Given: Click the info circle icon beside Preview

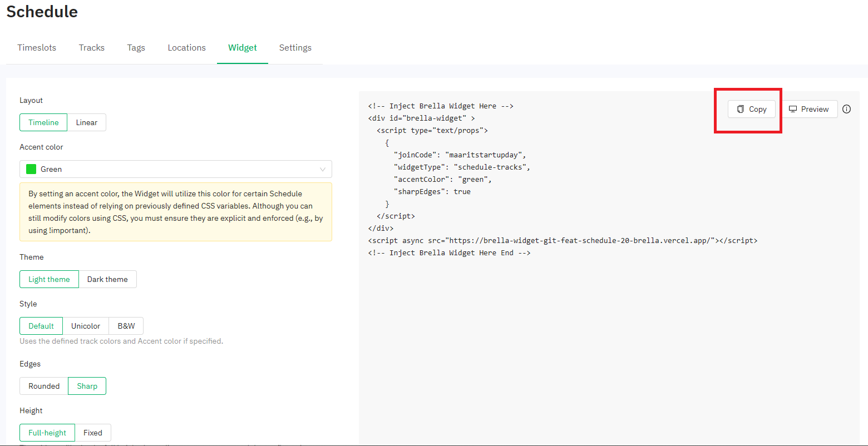Looking at the screenshot, I should click(x=846, y=109).
